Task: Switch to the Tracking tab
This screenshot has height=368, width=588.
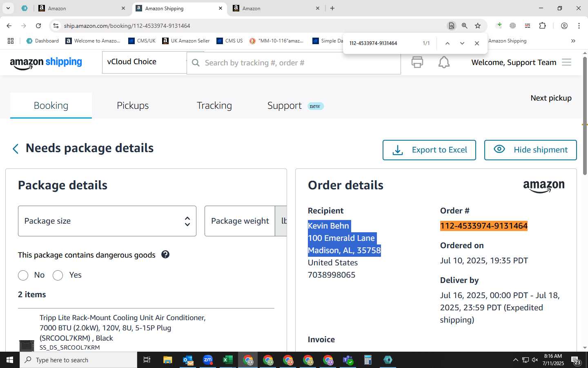Action: coord(214,105)
